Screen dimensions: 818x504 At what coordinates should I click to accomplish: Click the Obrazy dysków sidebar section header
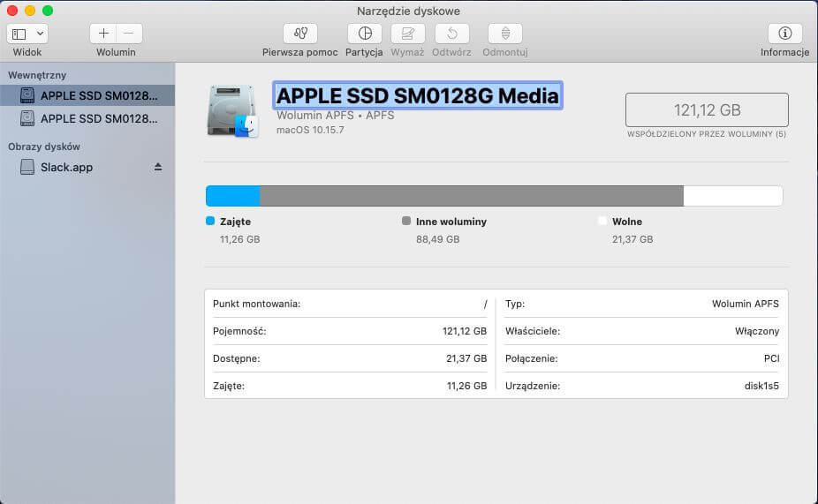44,147
